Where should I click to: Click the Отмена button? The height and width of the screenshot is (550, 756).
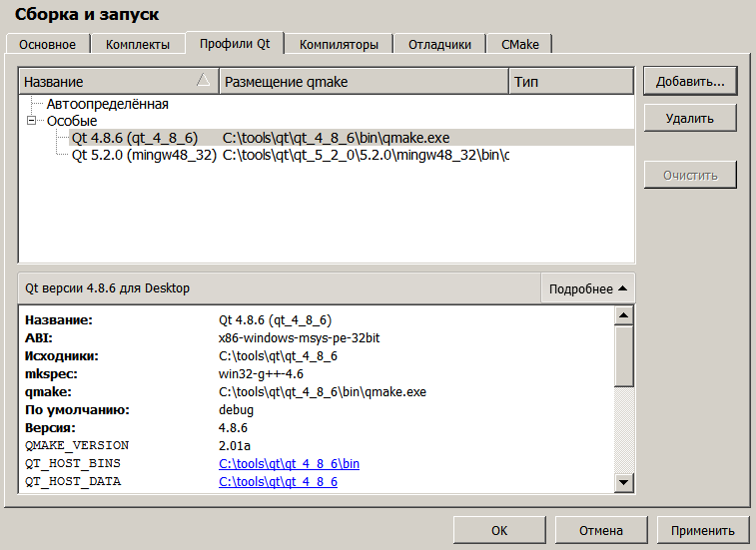tap(601, 530)
